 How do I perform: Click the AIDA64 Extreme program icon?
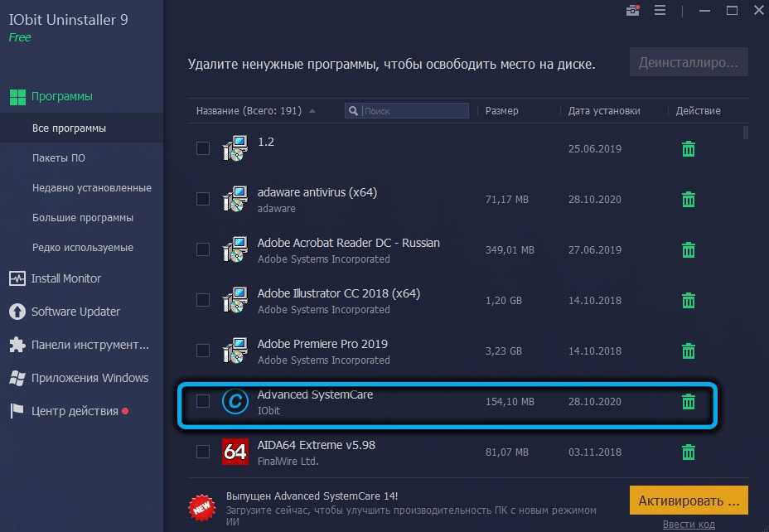[x=235, y=452]
